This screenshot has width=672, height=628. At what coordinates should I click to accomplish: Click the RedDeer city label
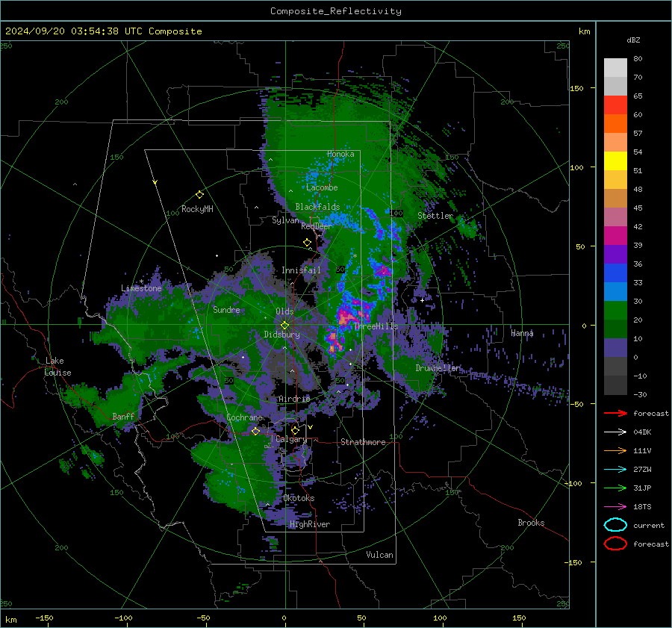[x=317, y=226]
